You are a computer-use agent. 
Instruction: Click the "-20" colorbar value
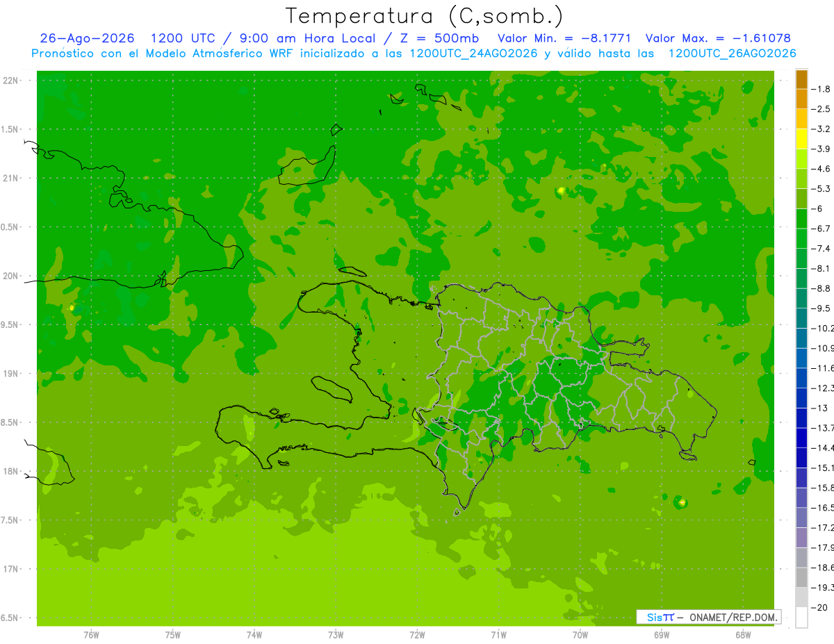point(819,607)
